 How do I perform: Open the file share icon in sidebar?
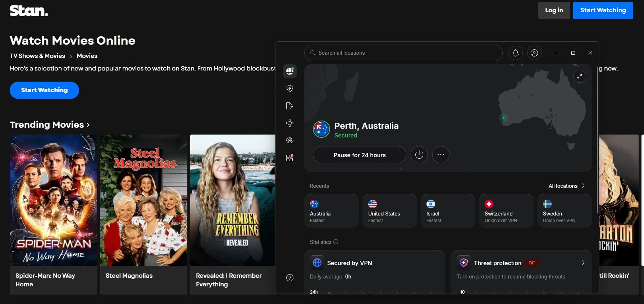click(289, 106)
